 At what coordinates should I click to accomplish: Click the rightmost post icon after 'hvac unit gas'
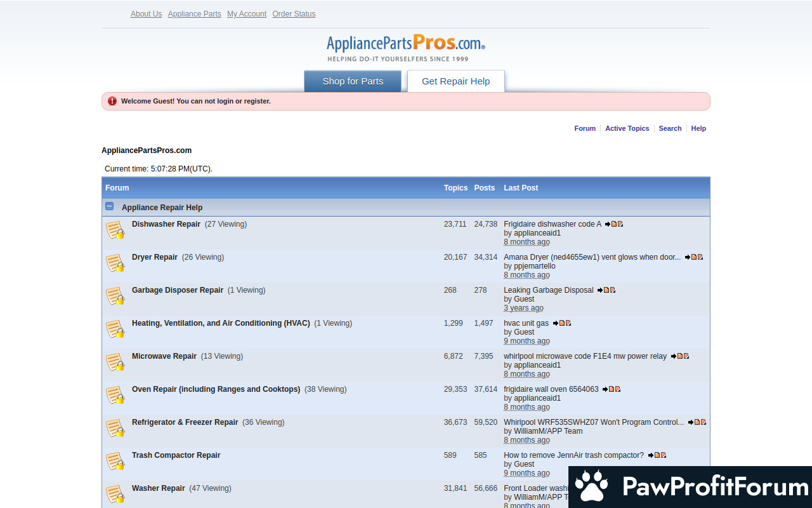point(568,323)
